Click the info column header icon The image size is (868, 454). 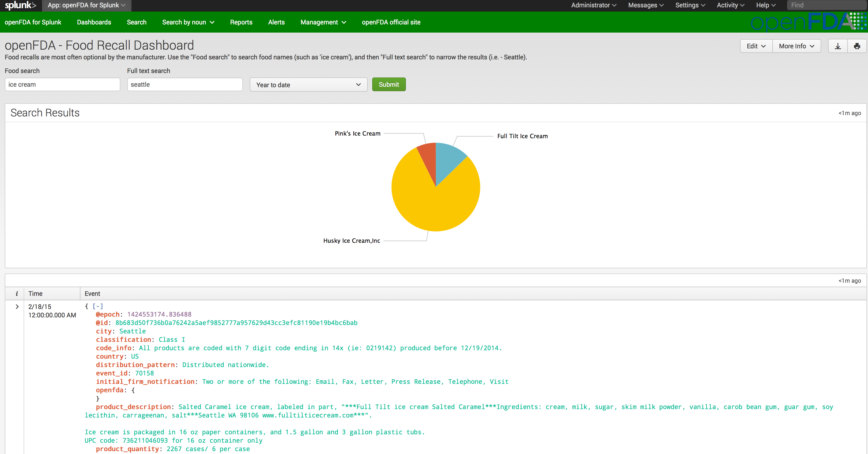tap(17, 294)
